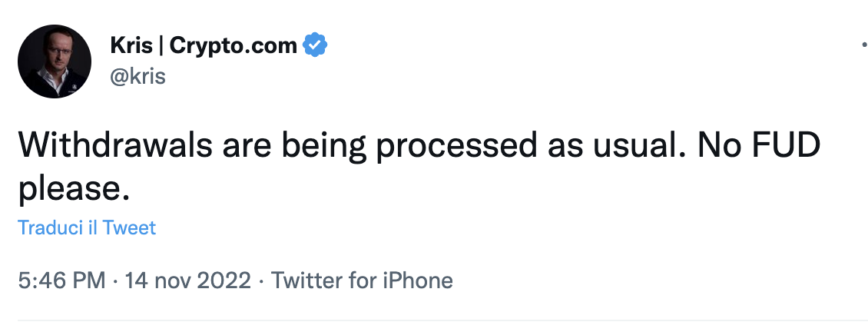This screenshot has height=332, width=868.
Task: Open the 'Twitter for iPhone' source link
Action: pyautogui.click(x=362, y=281)
